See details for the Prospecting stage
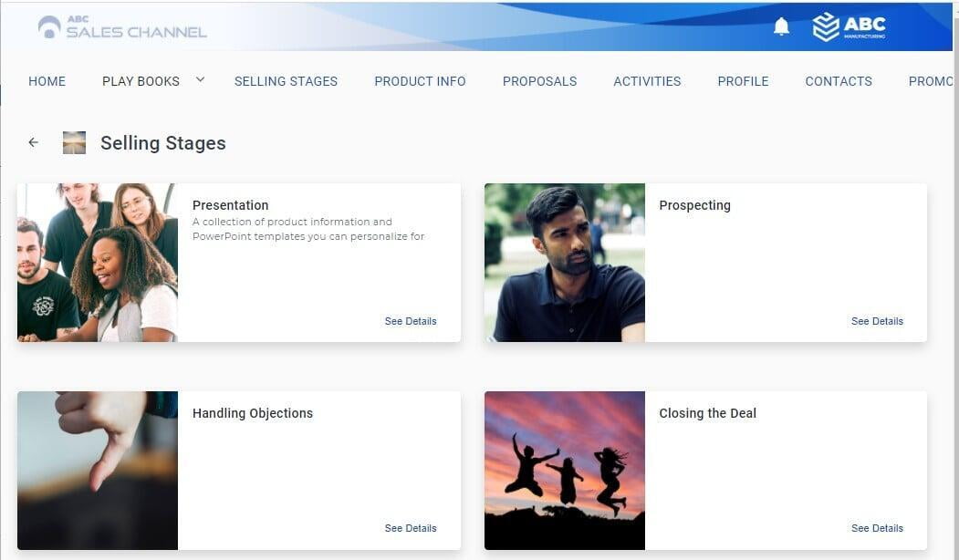Image resolution: width=959 pixels, height=560 pixels. 877,321
